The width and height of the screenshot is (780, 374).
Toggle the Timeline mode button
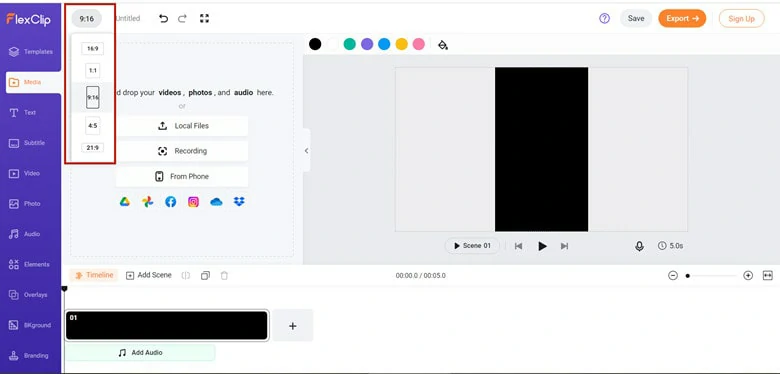94,275
